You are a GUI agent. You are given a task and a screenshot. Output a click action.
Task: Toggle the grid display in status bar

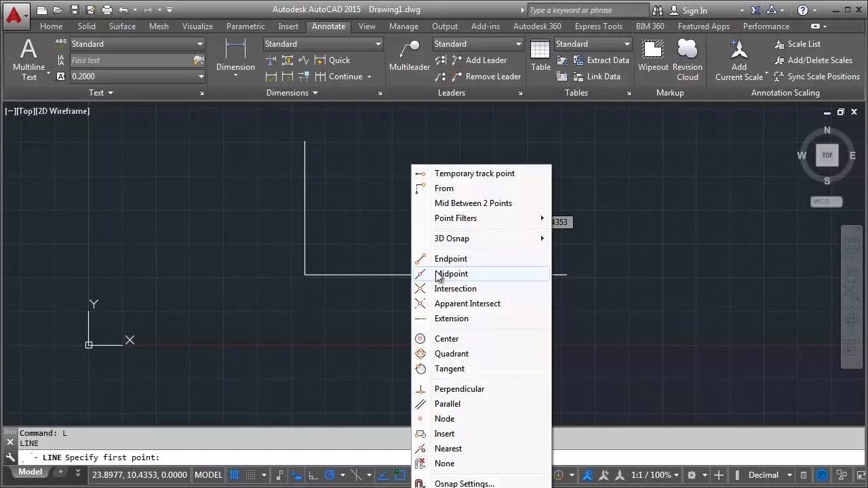(235, 475)
